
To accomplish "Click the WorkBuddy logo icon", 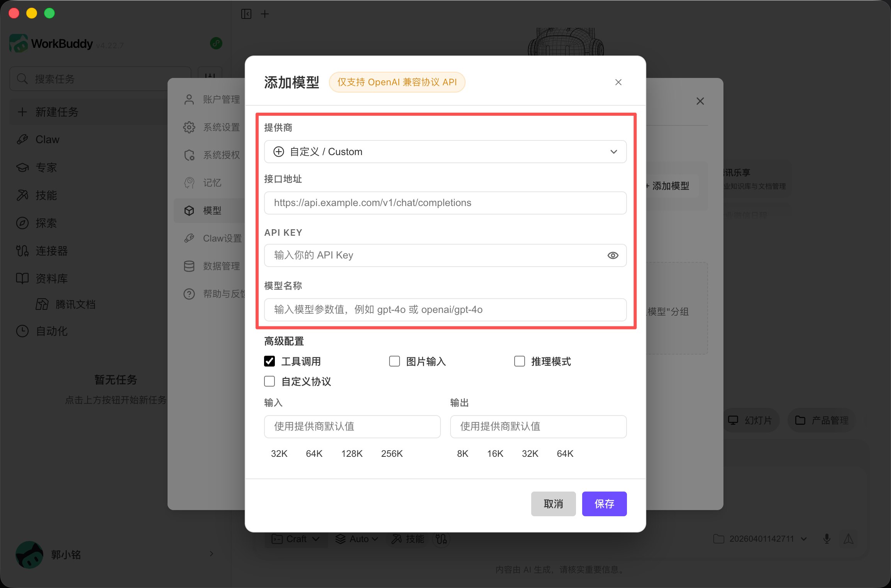I will pos(18,43).
